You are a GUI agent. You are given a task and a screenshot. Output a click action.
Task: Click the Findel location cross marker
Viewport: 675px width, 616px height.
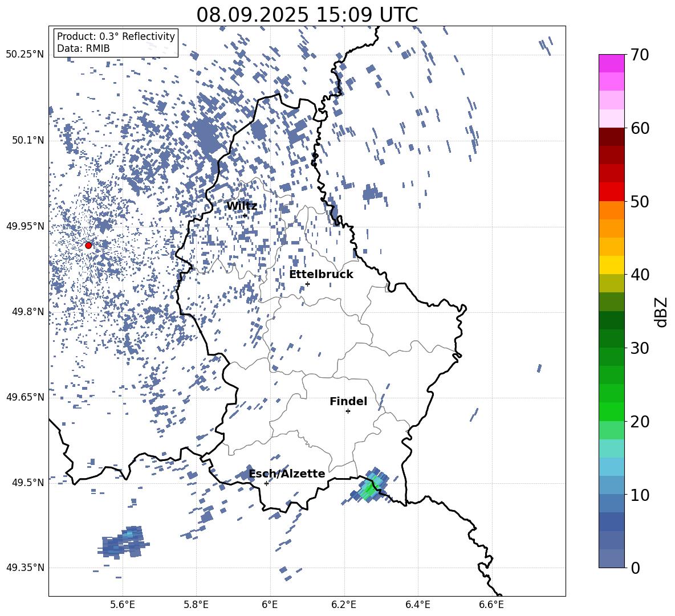348,411
